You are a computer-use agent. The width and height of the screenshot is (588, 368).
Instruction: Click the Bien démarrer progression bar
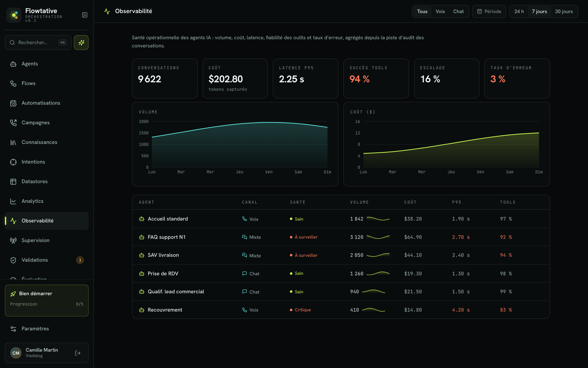(x=47, y=309)
